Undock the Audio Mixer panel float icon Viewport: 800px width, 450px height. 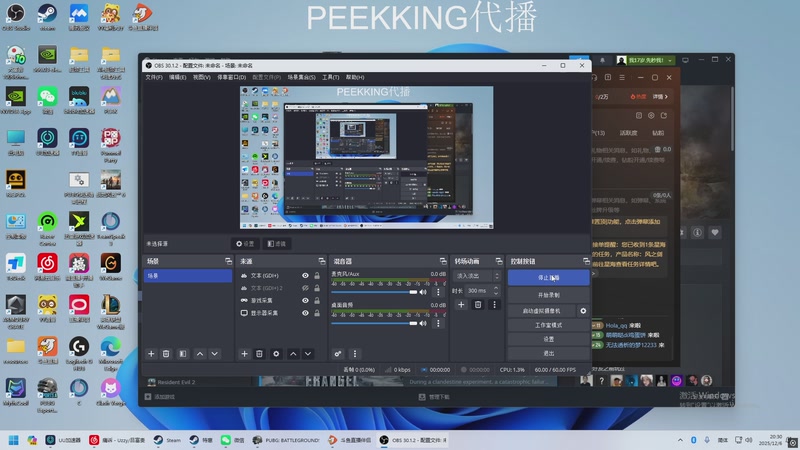443,261
